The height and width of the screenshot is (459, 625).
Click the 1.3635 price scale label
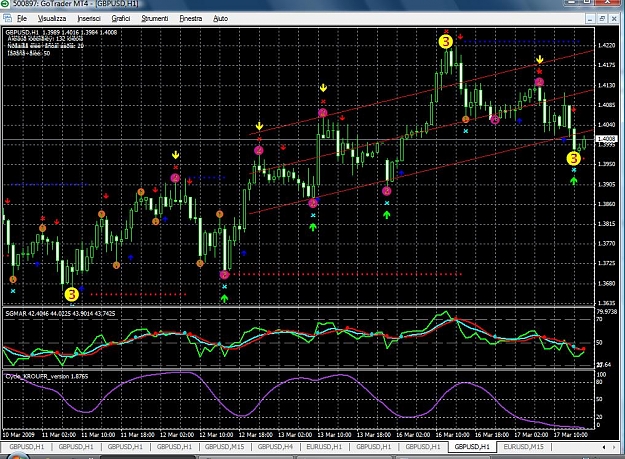606,303
